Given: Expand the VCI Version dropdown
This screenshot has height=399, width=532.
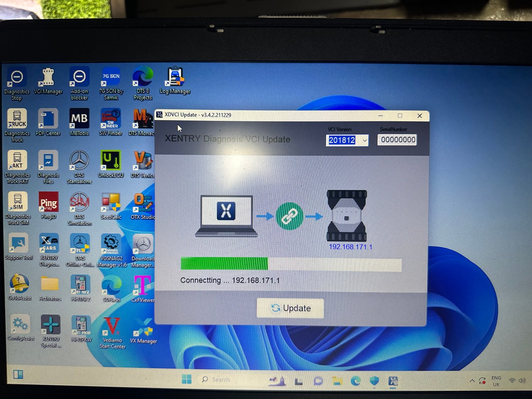Looking at the screenshot, I should 364,140.
